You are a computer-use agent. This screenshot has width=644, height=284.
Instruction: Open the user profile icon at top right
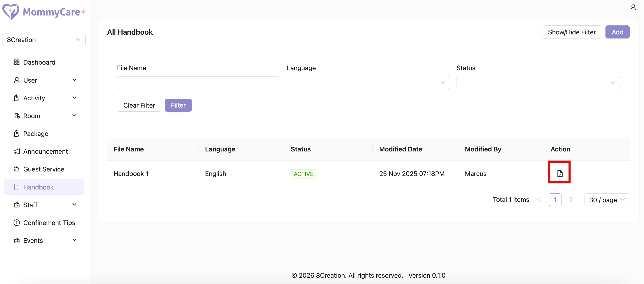(x=633, y=7)
